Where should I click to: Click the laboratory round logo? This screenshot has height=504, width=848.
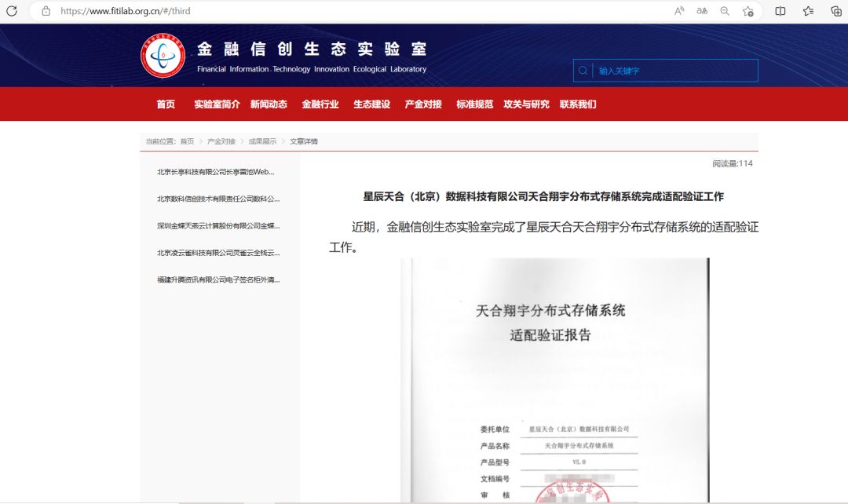click(x=163, y=56)
